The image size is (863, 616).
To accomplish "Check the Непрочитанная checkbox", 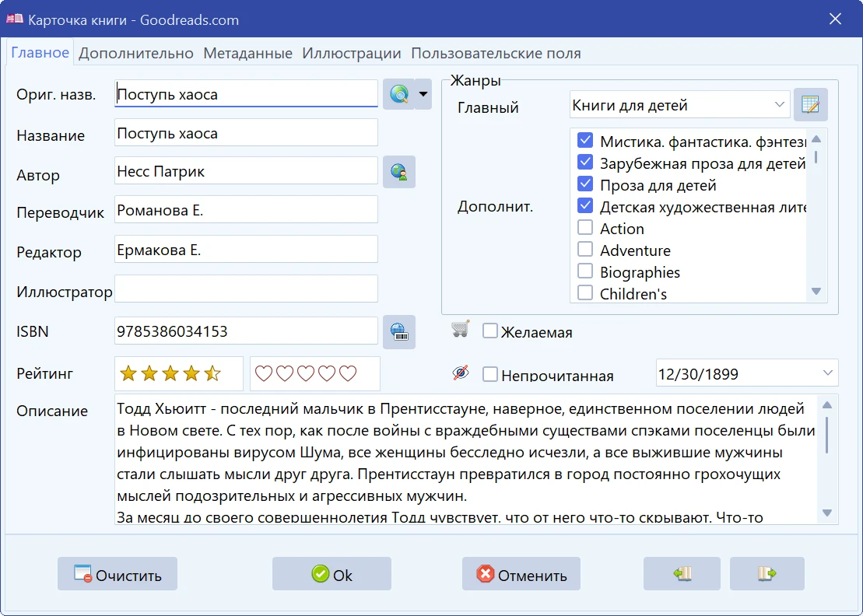I will point(489,375).
